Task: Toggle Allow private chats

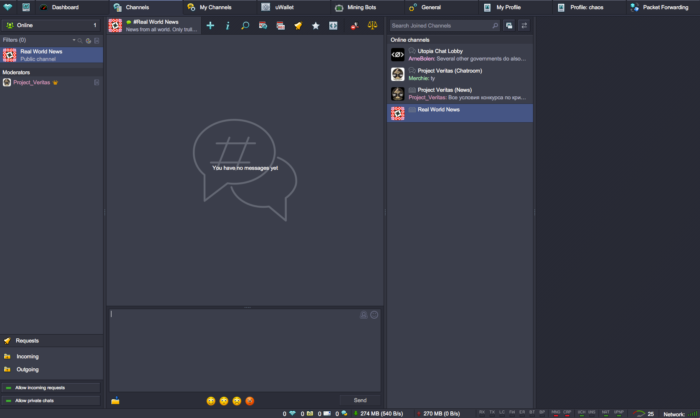Action: [x=51, y=400]
